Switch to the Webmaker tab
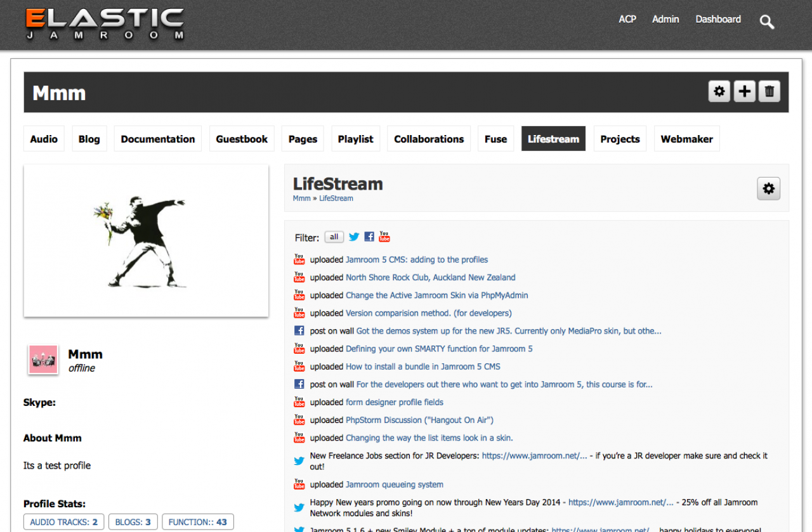The image size is (812, 532). pos(687,139)
